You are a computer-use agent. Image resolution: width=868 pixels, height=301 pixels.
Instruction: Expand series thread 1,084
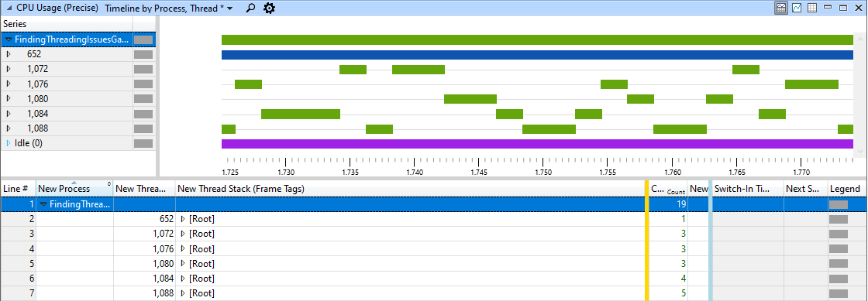pos(9,114)
